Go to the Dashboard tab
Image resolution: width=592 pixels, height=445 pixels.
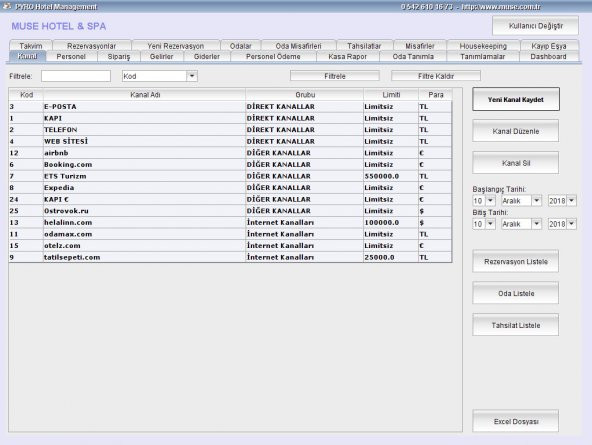[x=548, y=57]
